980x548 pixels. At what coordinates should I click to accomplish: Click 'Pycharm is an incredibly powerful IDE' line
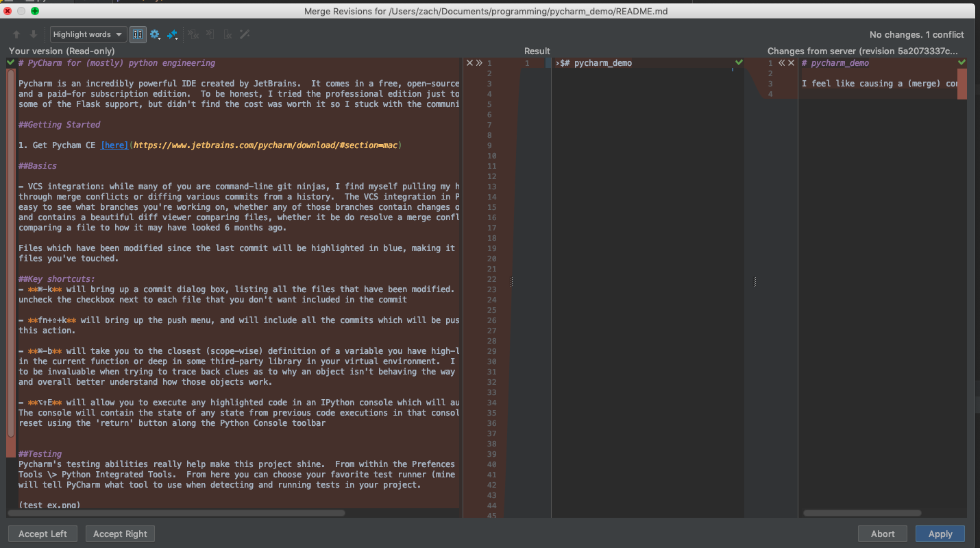click(238, 84)
